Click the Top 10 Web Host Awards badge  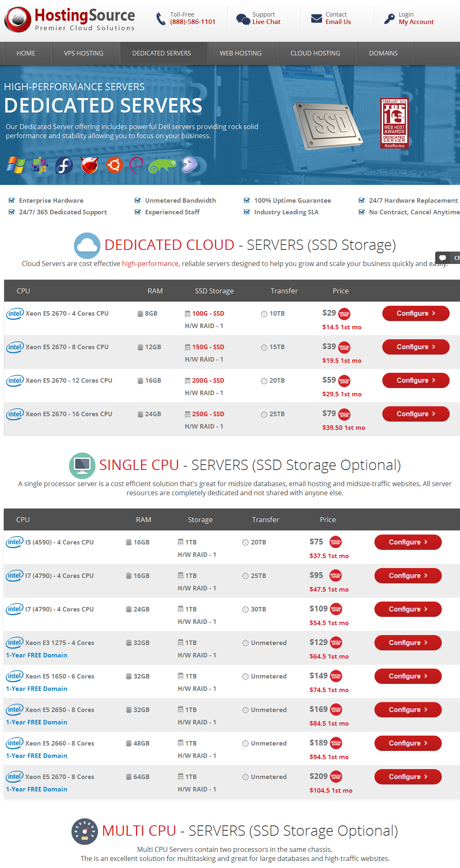(394, 123)
